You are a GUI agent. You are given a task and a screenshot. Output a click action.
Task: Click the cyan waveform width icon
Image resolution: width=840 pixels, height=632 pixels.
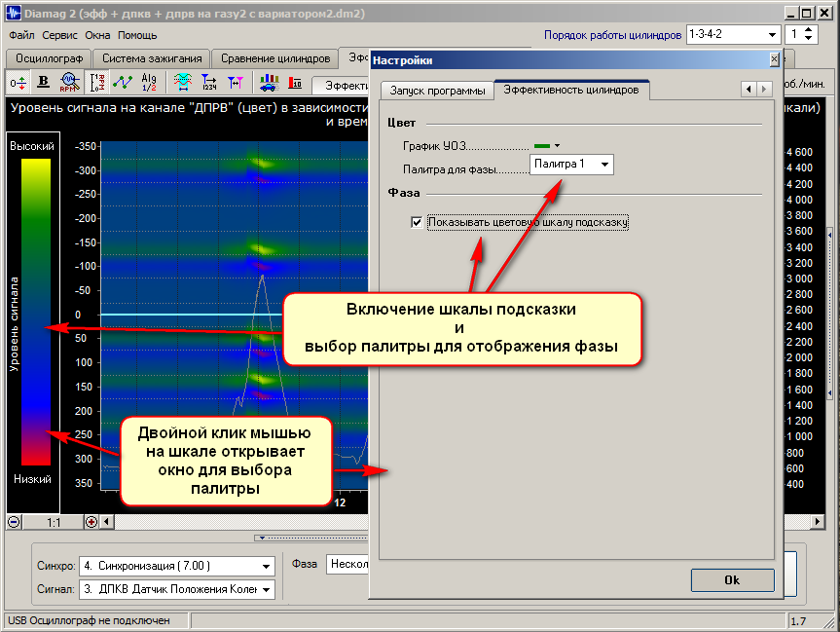pyautogui.click(x=183, y=83)
